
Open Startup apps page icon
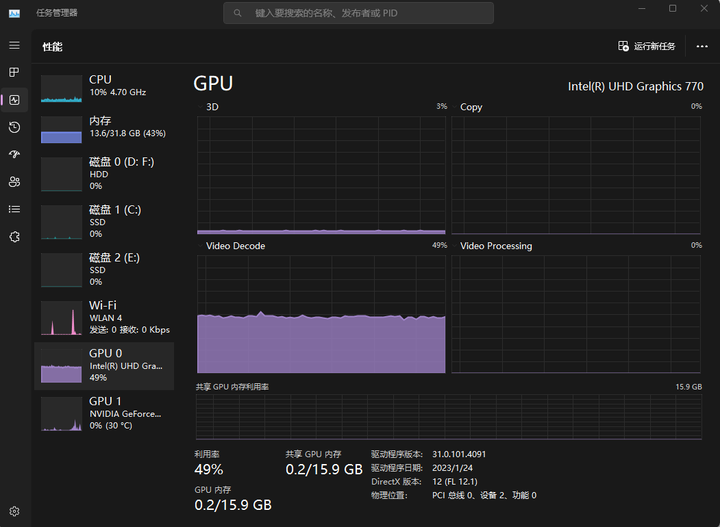[14, 154]
